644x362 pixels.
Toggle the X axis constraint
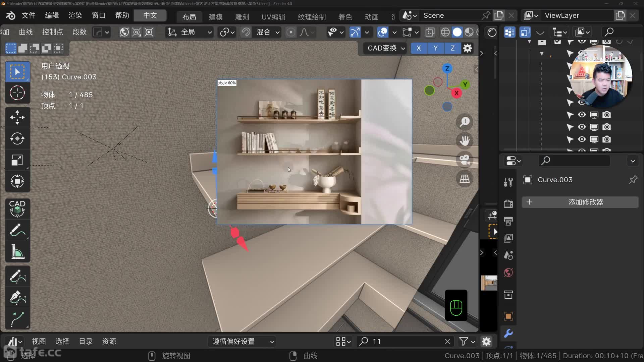coord(419,48)
